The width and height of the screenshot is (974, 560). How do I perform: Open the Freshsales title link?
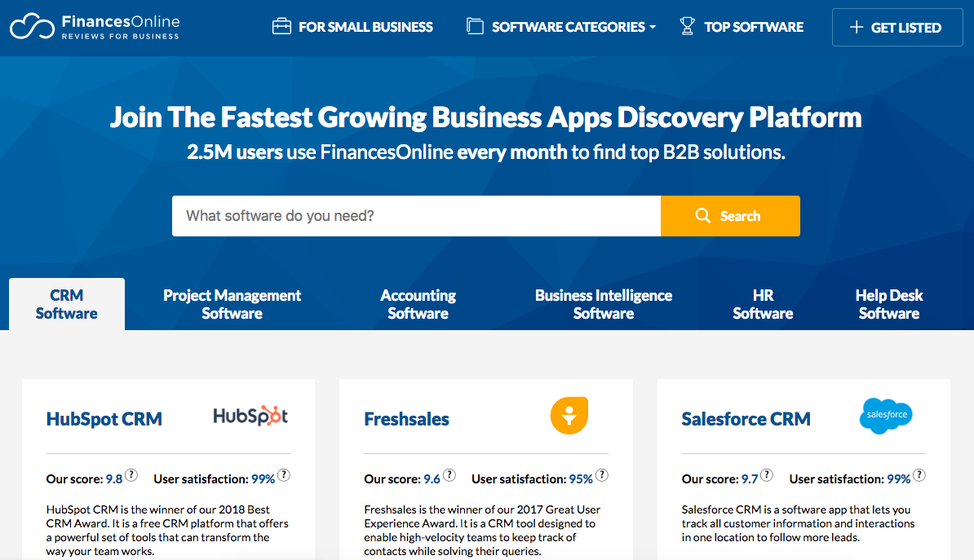[406, 419]
